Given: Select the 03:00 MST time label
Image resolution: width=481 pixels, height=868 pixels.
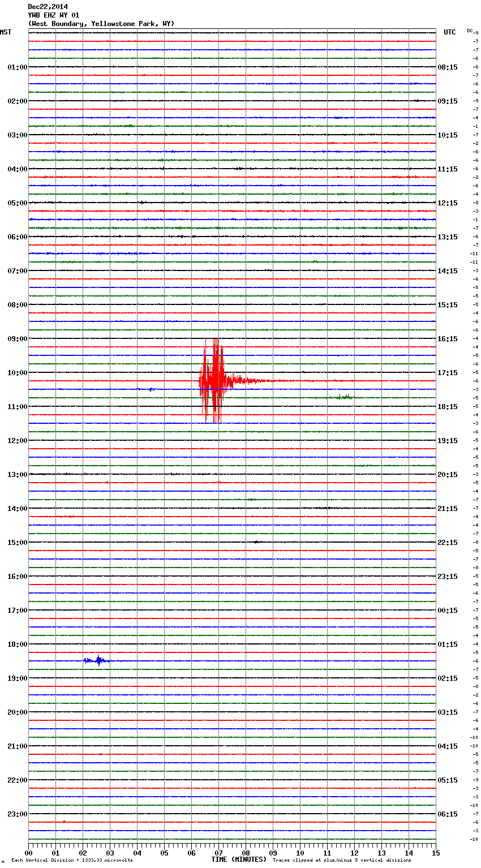Looking at the screenshot, I should coord(17,135).
